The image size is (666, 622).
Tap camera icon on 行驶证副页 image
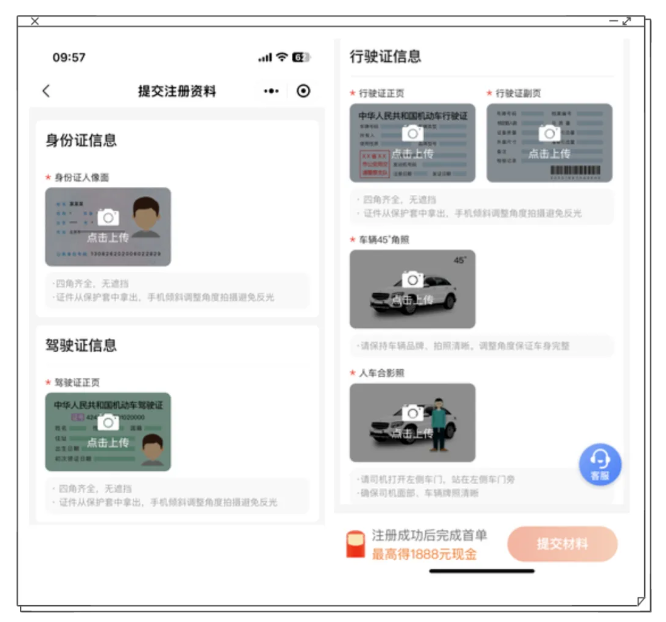(x=549, y=133)
